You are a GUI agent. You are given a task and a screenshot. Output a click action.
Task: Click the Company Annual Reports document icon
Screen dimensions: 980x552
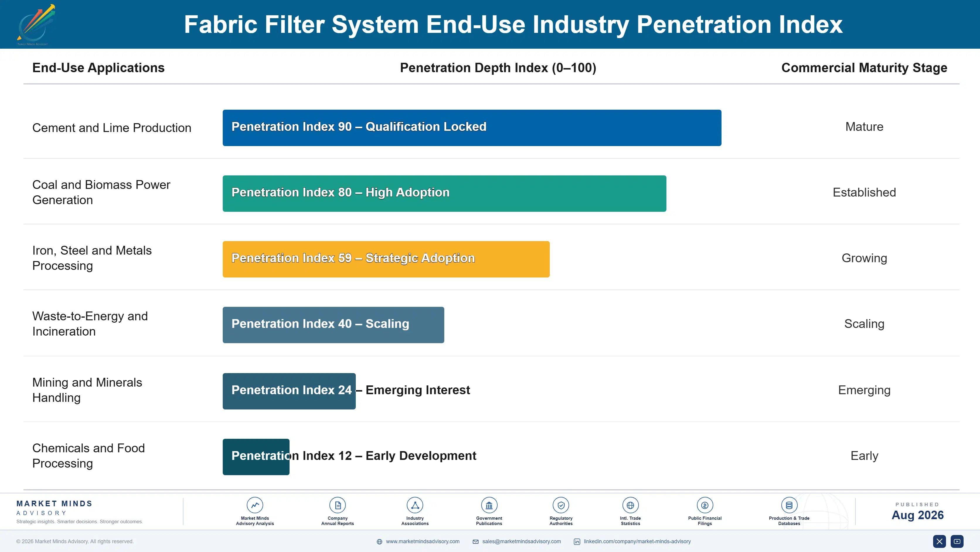pyautogui.click(x=337, y=505)
